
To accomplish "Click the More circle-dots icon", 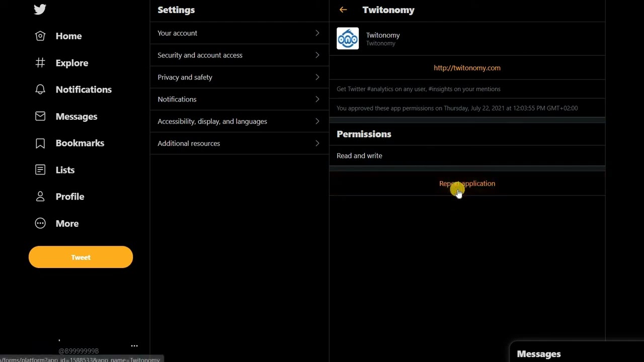I will tap(40, 223).
